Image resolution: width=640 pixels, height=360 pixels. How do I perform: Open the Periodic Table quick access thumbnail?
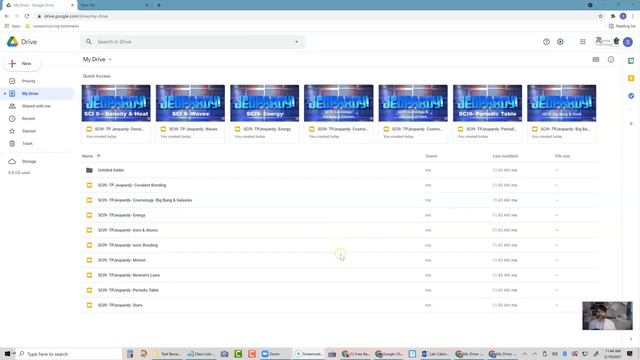click(487, 103)
